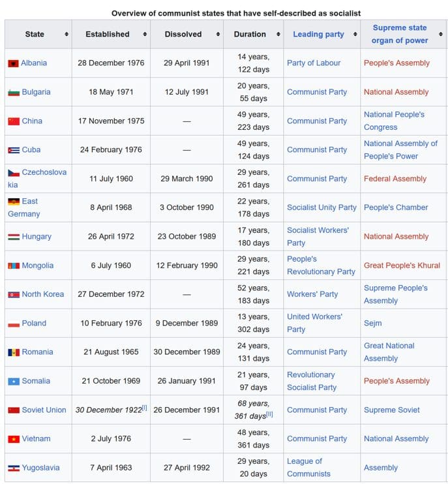Open the Leading party header link
Image resolution: width=448 pixels, height=484 pixels.
click(x=317, y=35)
